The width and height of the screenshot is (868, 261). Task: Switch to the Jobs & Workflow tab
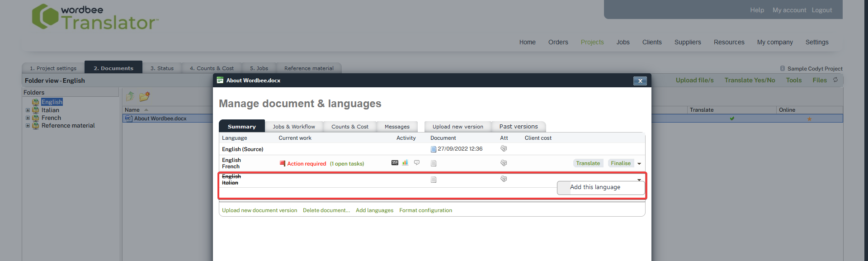pyautogui.click(x=294, y=127)
